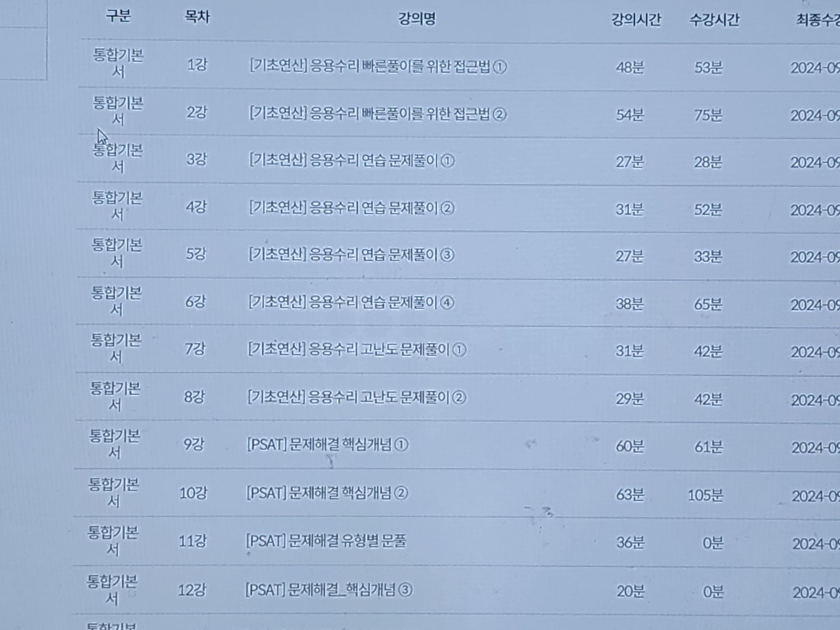Select lecture 응용수리 고난도 문제풀이 ②
This screenshot has width=840, height=630.
coord(357,397)
